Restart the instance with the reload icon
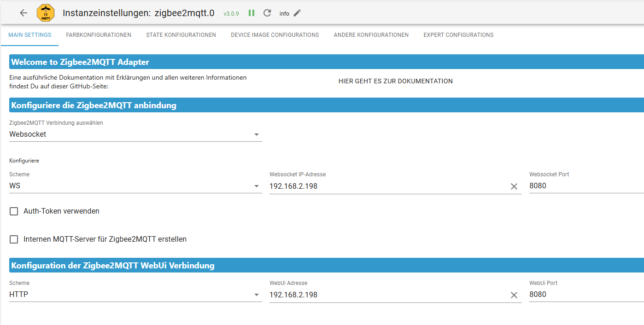 click(x=267, y=13)
